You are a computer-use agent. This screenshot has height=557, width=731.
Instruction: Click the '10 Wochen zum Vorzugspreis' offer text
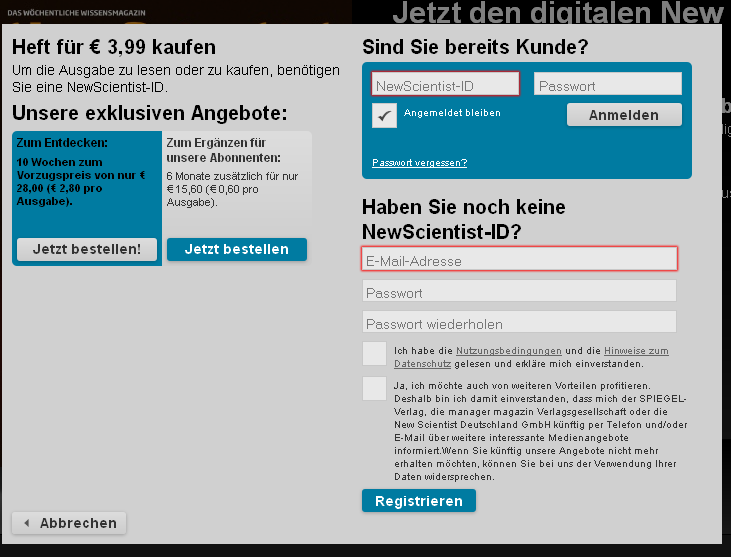click(x=81, y=182)
